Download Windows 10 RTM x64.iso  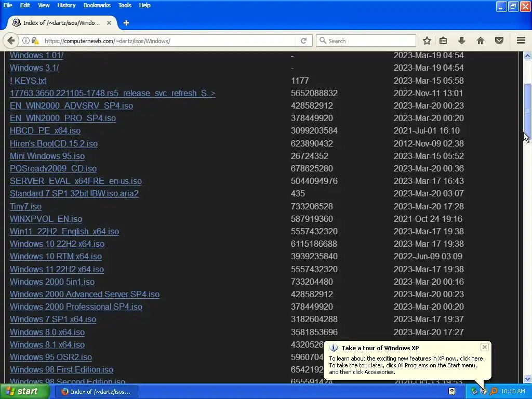point(56,257)
